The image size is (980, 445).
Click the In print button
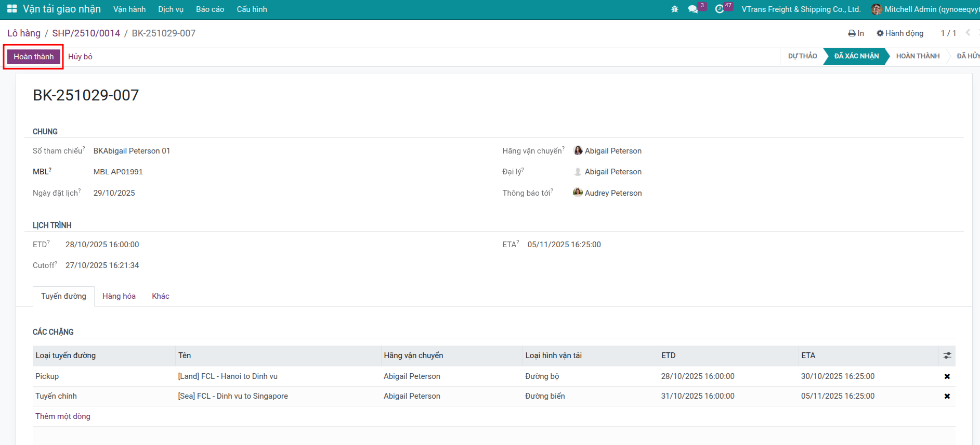pyautogui.click(x=856, y=33)
